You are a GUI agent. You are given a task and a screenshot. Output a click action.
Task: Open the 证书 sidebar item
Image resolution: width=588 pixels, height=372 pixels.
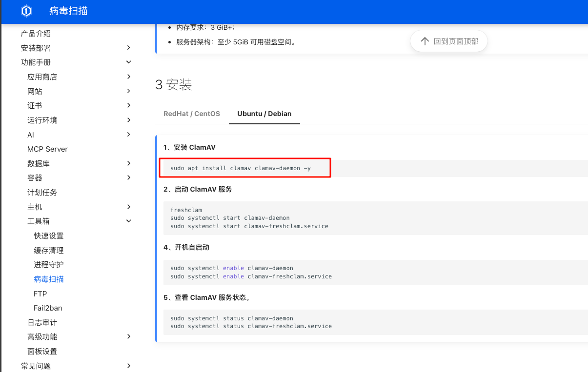[x=35, y=106]
